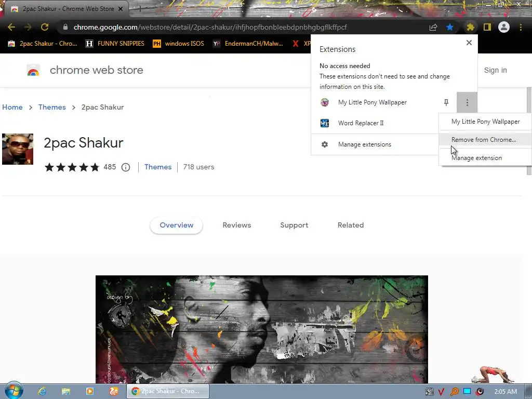
Task: Go to Themes breadcrumb
Action: tap(52, 107)
